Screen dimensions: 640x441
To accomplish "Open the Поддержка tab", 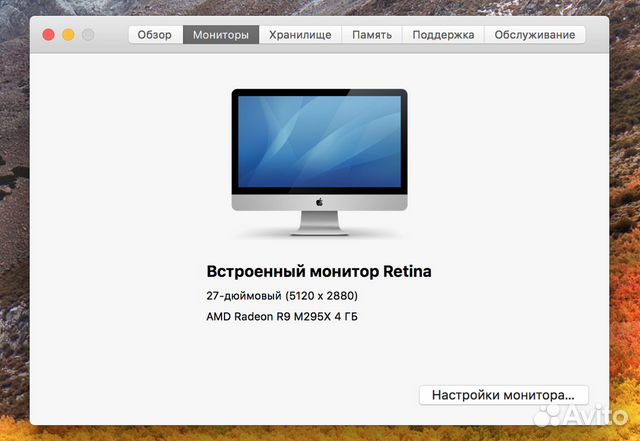I will tap(443, 35).
